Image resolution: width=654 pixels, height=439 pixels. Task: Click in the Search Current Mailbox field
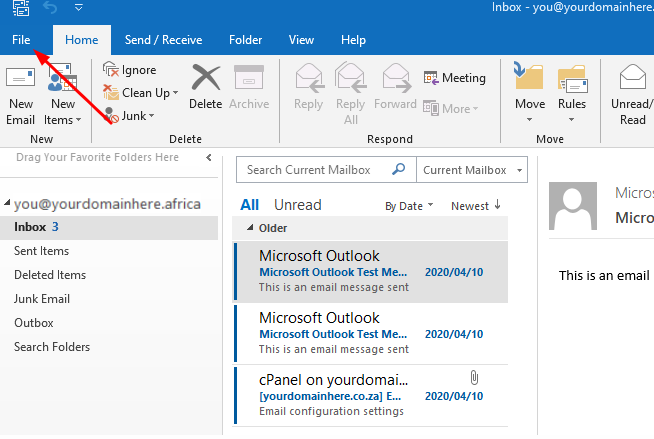(315, 170)
